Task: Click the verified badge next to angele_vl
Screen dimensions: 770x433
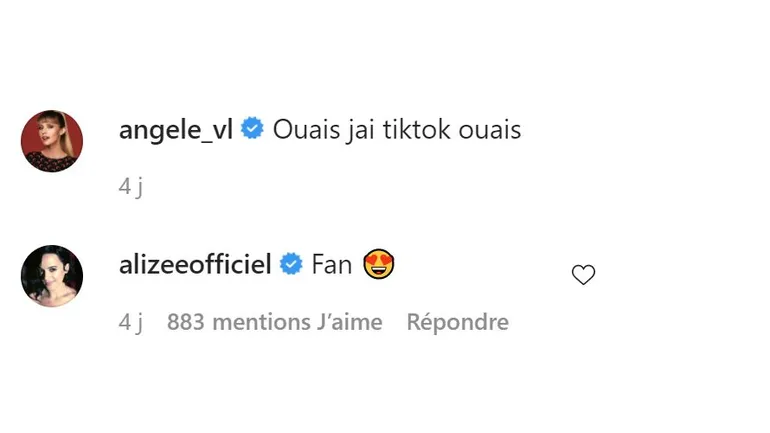Action: coord(253,130)
